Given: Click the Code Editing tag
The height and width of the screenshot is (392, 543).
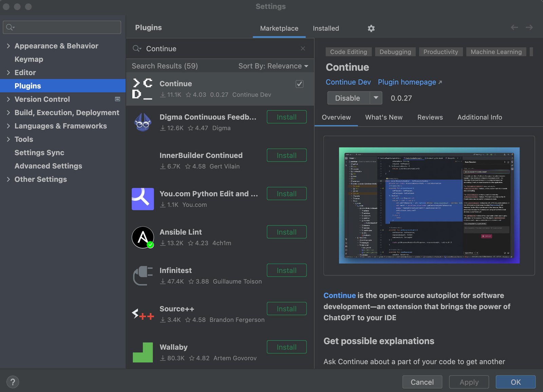Looking at the screenshot, I should [349, 52].
